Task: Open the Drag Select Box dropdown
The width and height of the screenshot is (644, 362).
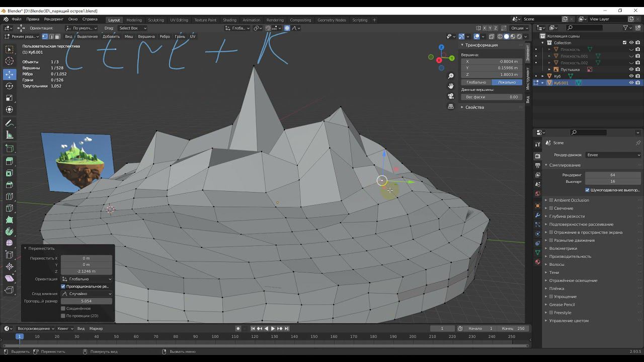Action: pos(132,28)
